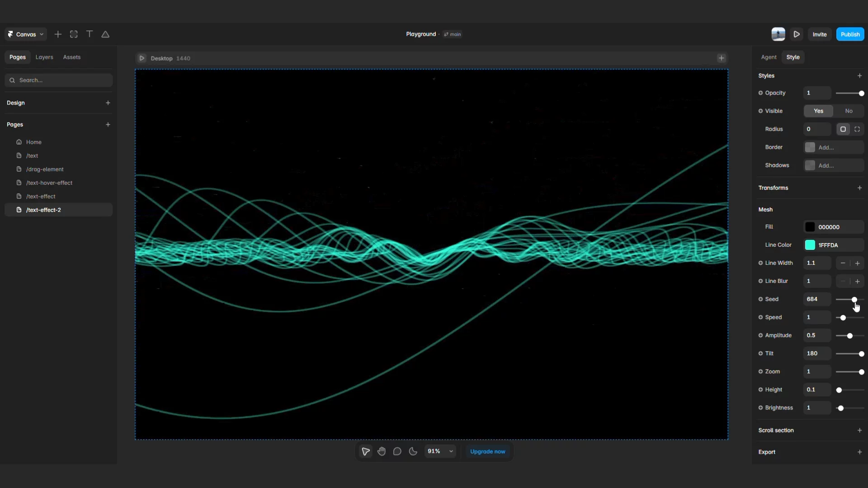Click the Invite button
The width and height of the screenshot is (868, 488).
819,34
